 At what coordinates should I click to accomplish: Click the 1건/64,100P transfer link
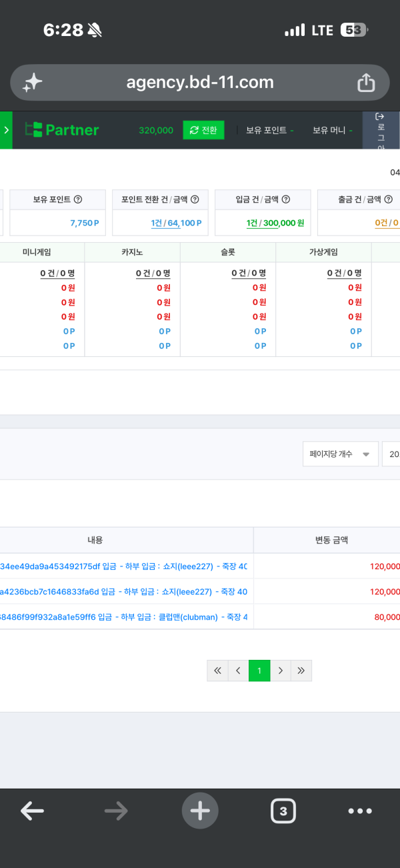tap(176, 223)
